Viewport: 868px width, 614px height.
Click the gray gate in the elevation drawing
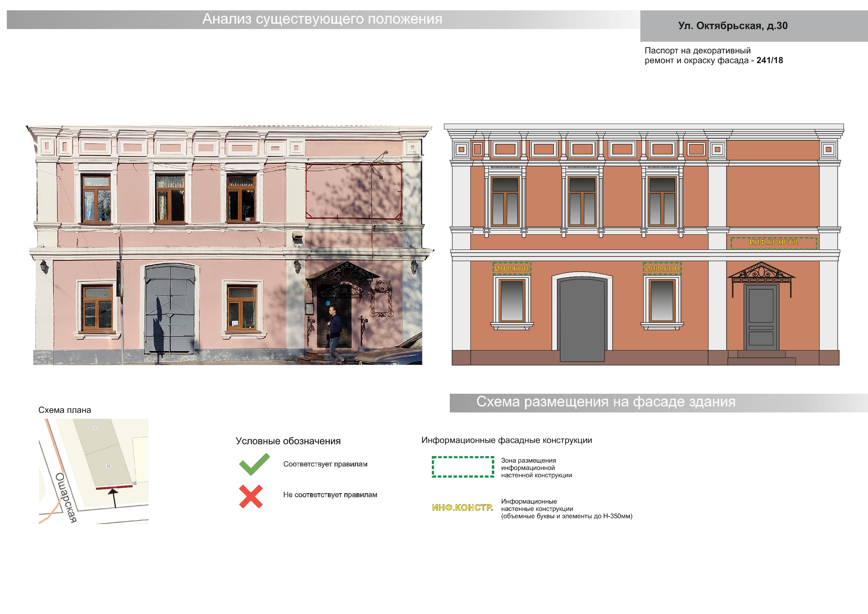point(582,320)
